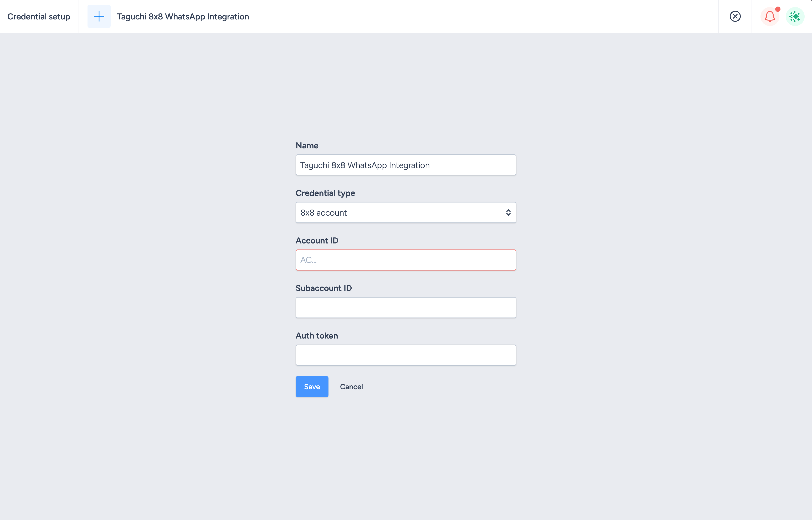Screen dimensions: 812x520
Task: Click the Subaccount ID field
Action: coord(406,307)
